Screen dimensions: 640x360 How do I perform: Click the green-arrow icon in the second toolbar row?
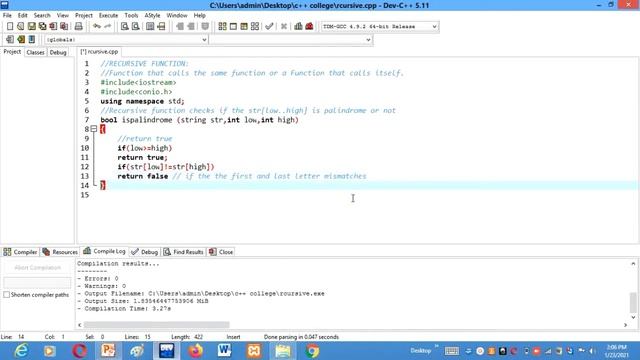(21, 39)
